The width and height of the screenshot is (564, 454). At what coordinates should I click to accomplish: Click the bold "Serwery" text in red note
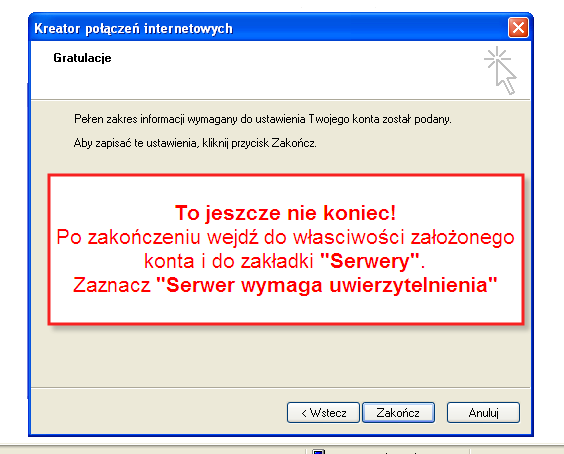click(x=370, y=261)
